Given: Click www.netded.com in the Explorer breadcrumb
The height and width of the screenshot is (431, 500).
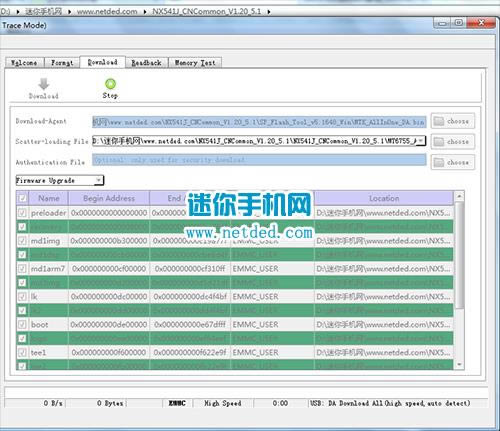Looking at the screenshot, I should tap(107, 12).
